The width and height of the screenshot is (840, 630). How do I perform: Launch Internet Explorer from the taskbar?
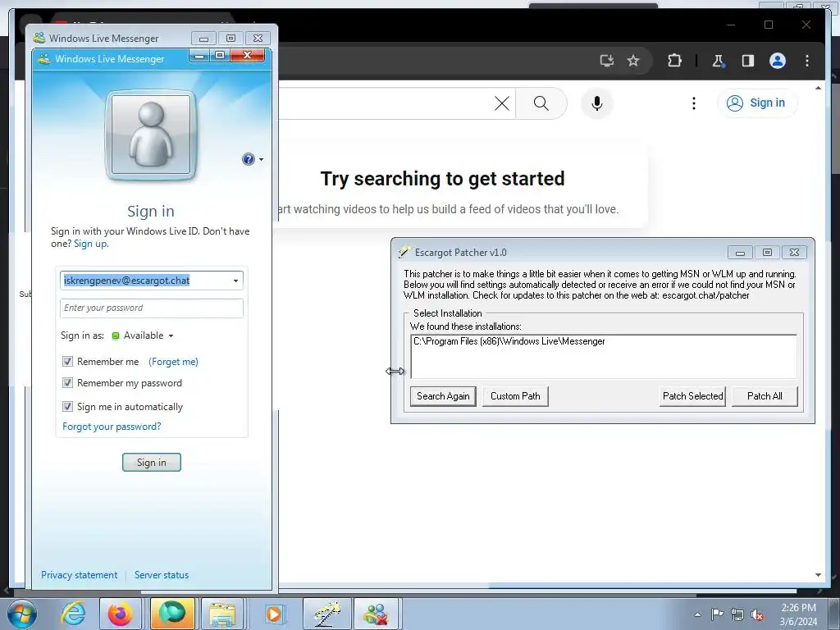[73, 614]
